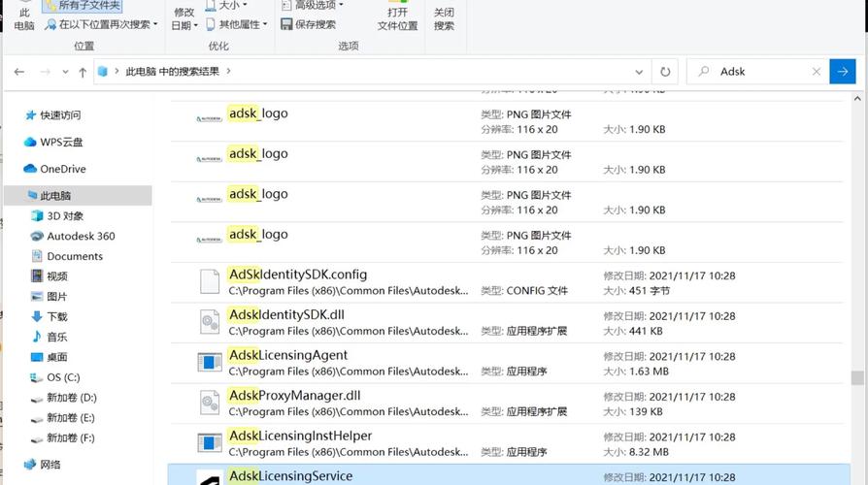Click the address bar path text
The width and height of the screenshot is (868, 485).
[172, 72]
